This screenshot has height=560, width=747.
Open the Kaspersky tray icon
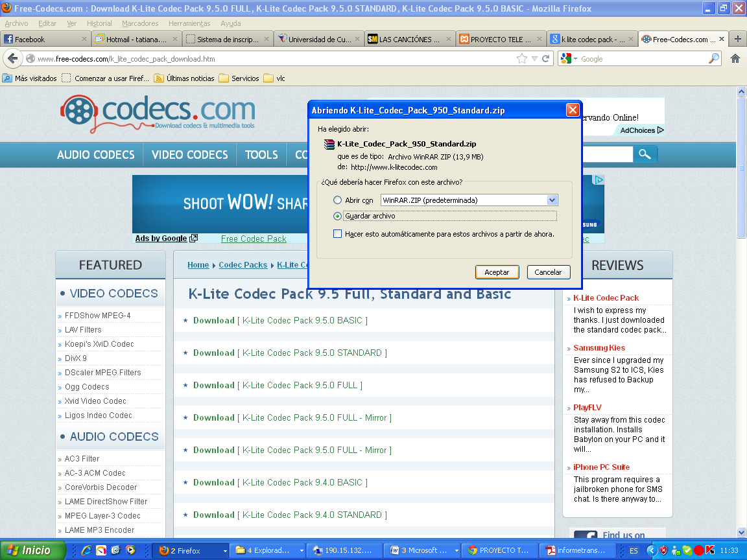pos(710,550)
